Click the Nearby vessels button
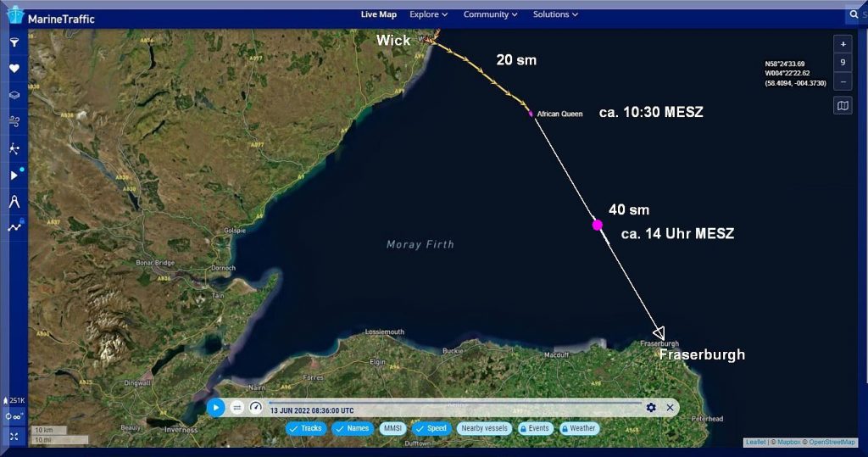Viewport: 868px width, 457px height. (484, 428)
